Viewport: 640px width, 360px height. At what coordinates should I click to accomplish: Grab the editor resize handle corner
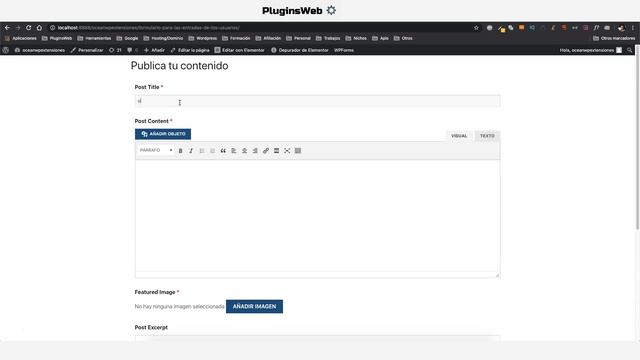(x=497, y=276)
